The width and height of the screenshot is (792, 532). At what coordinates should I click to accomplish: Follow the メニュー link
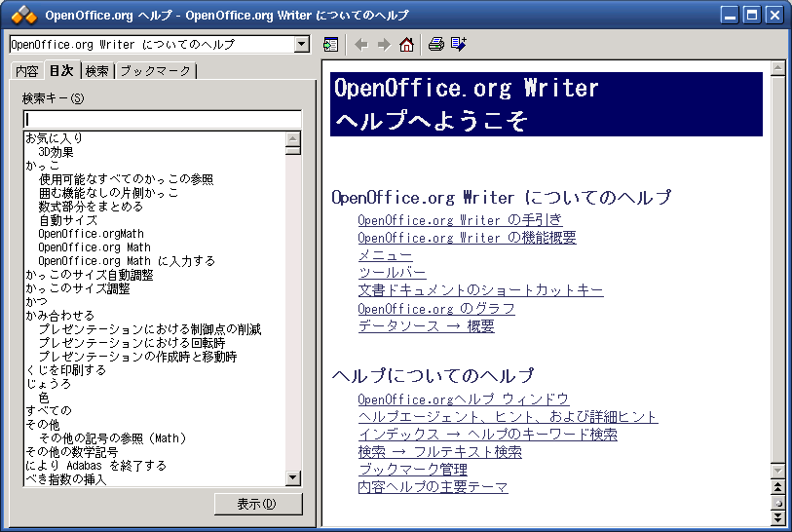click(386, 255)
